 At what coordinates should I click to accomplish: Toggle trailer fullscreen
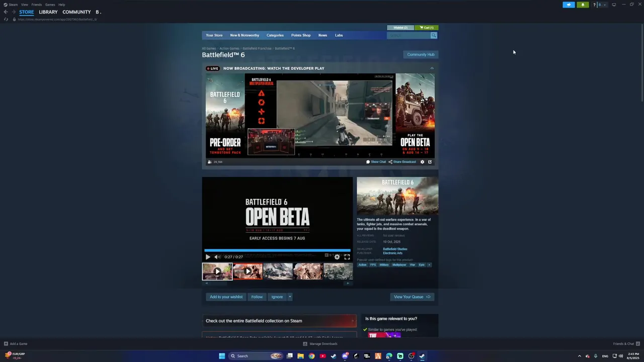347,257
